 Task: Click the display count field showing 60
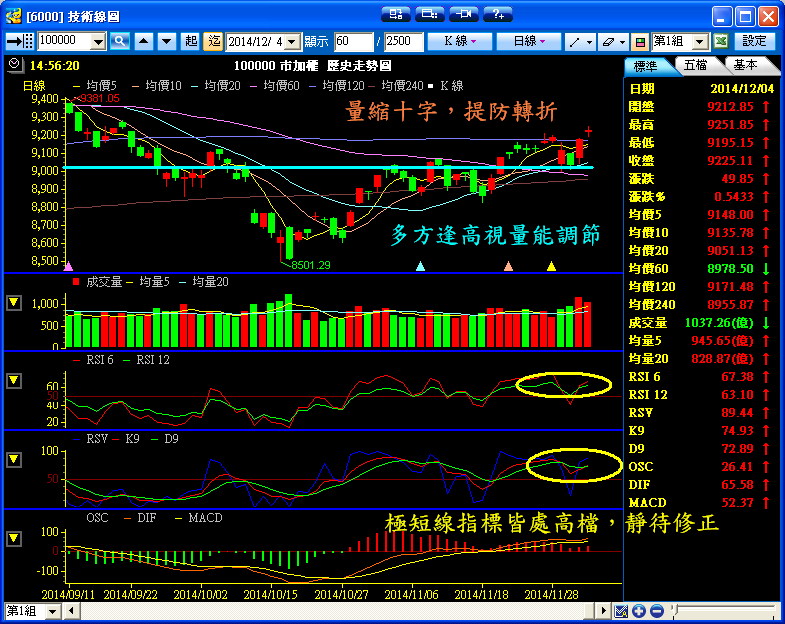[353, 41]
